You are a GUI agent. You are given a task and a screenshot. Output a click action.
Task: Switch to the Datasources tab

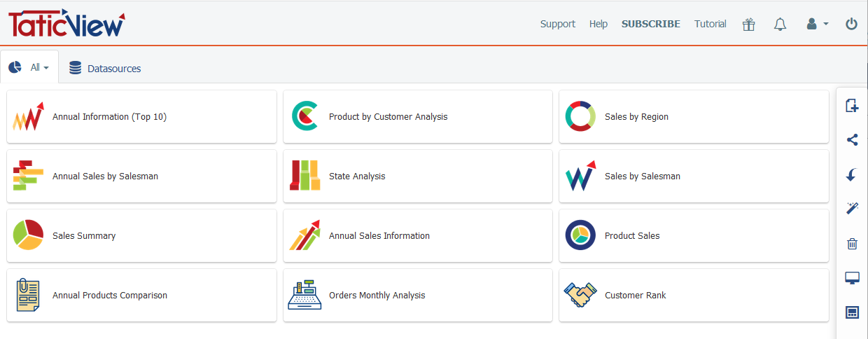point(105,69)
